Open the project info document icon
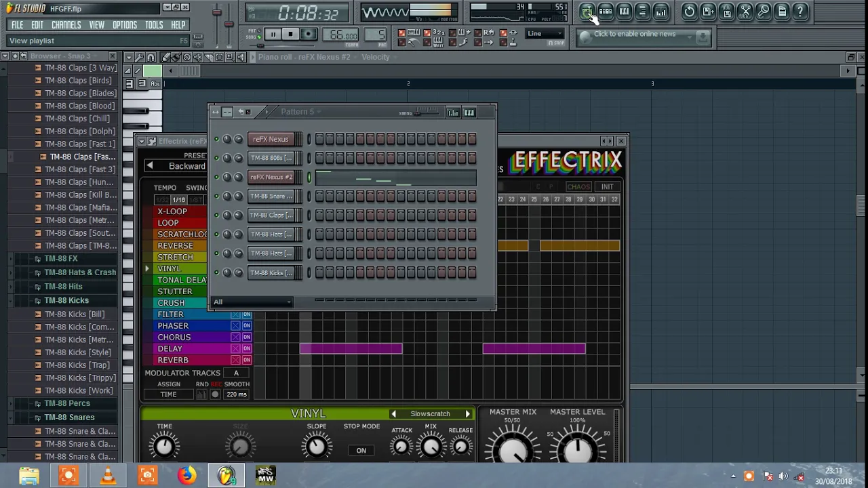This screenshot has height=488, width=868. coord(781,11)
